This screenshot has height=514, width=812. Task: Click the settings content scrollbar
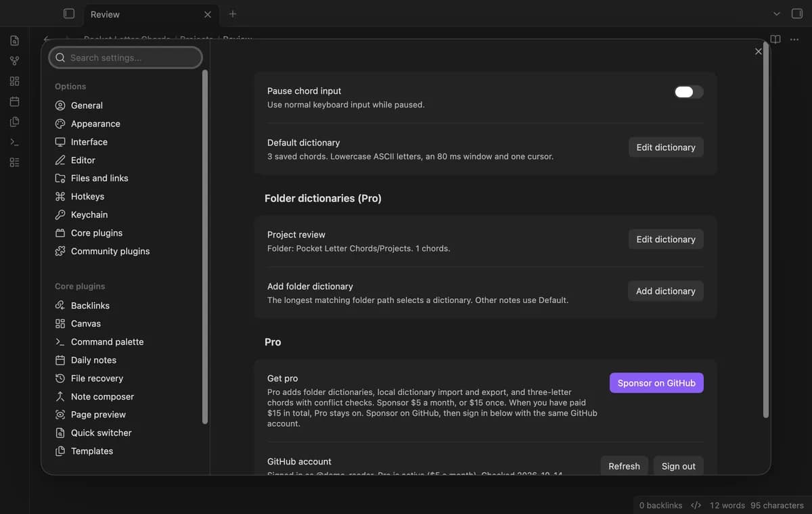[x=765, y=230]
